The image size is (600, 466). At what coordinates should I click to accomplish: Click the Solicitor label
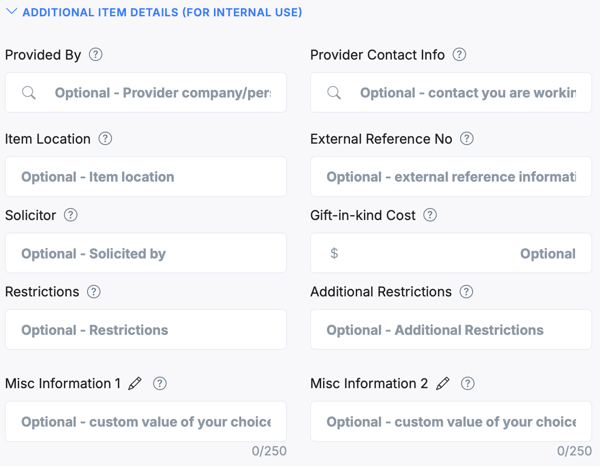click(x=31, y=215)
